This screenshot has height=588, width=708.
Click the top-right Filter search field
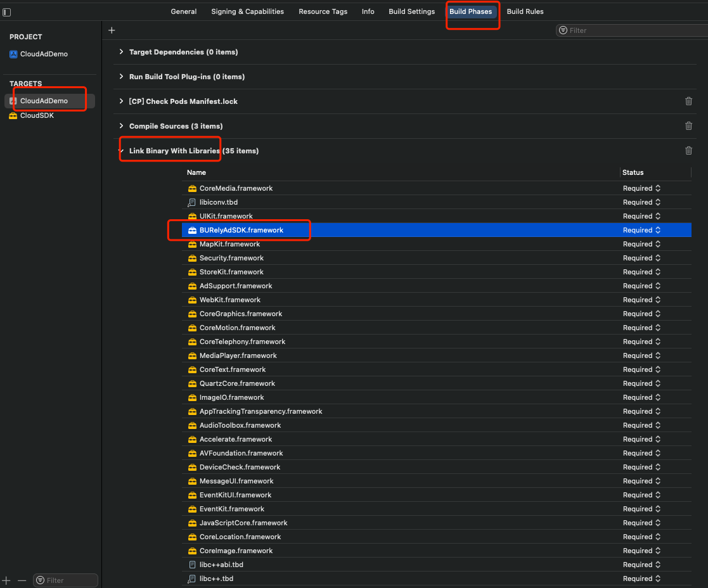pyautogui.click(x=632, y=30)
